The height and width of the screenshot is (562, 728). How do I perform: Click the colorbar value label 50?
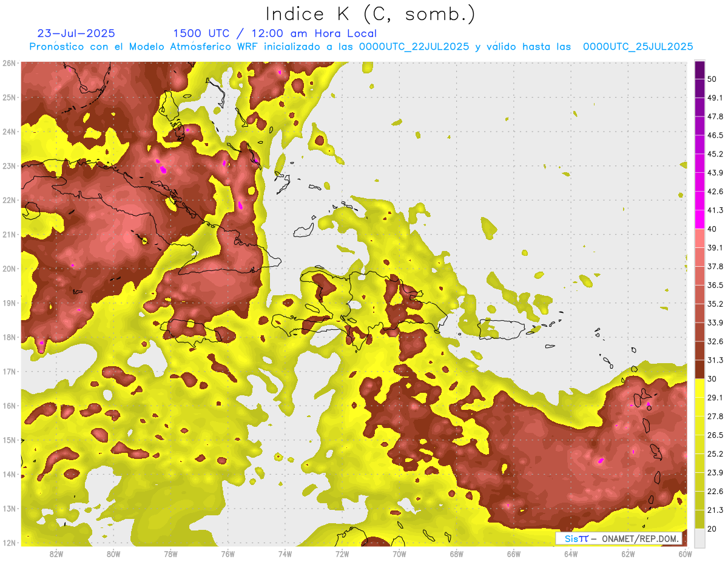coord(712,79)
